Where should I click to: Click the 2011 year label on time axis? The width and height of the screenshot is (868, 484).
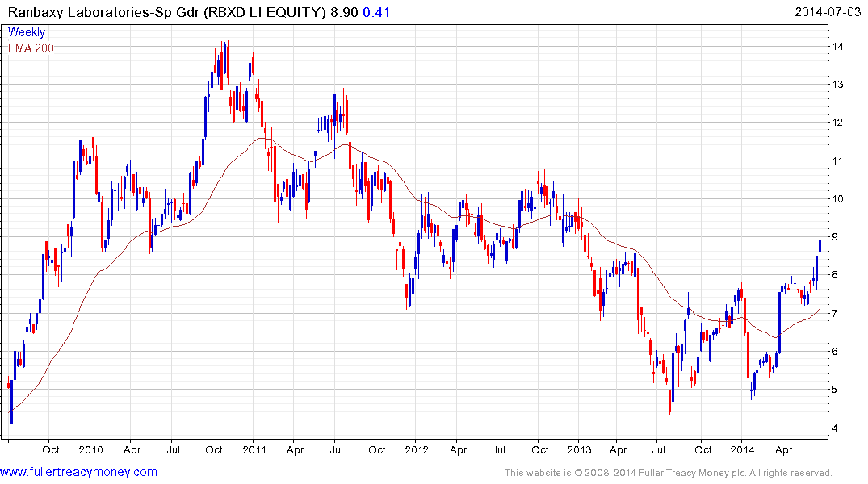254,449
